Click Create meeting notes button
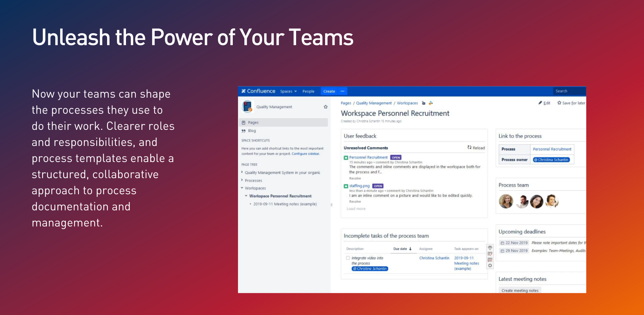644x315 pixels. point(520,290)
